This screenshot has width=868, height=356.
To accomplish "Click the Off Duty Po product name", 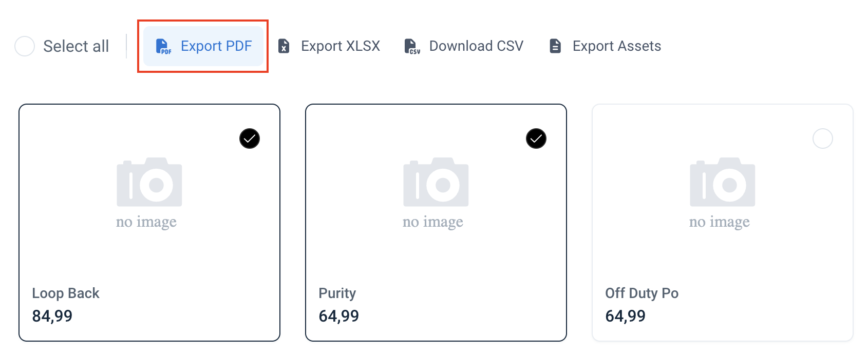I will (x=642, y=293).
